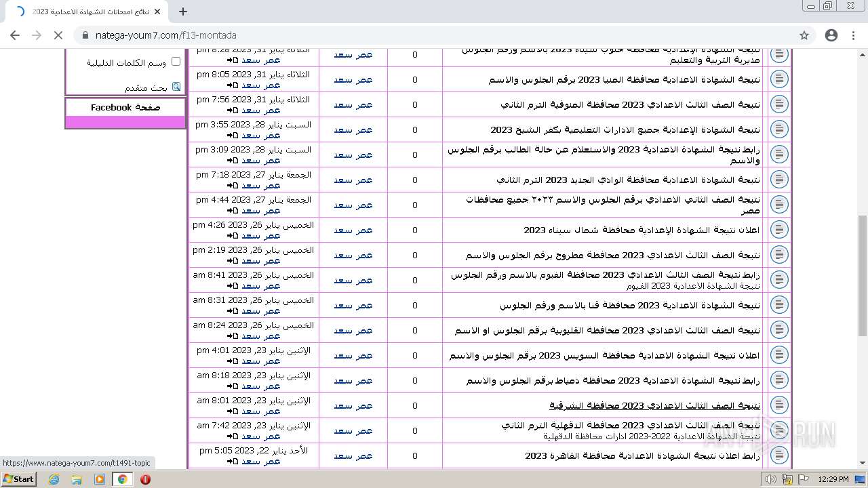
Task: Click بحث متقدم advanced search link
Action: (146, 87)
